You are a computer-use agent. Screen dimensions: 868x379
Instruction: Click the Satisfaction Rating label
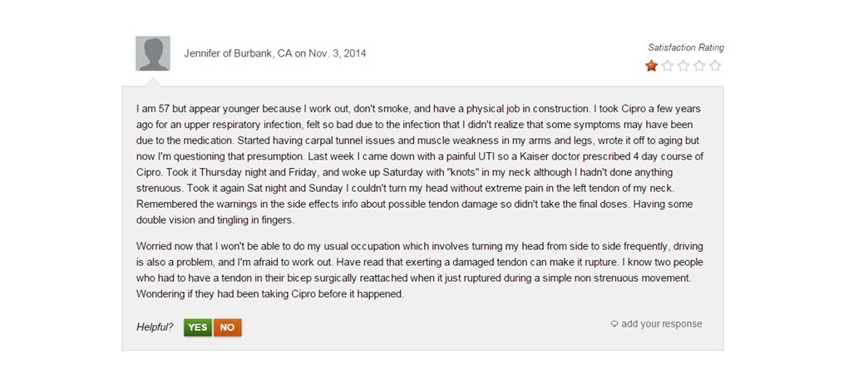[686, 47]
